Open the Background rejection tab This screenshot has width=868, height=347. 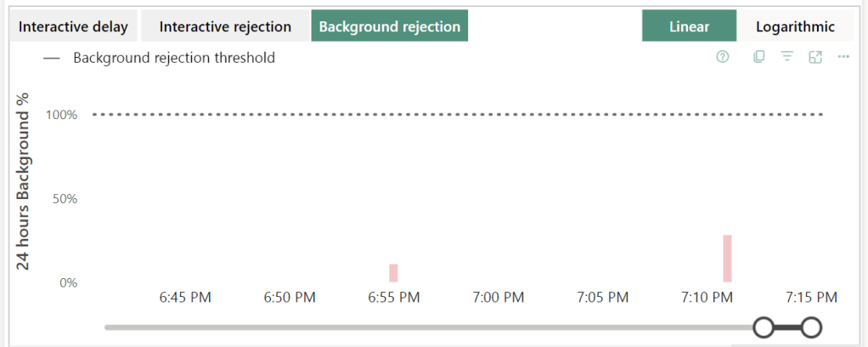[x=390, y=26]
